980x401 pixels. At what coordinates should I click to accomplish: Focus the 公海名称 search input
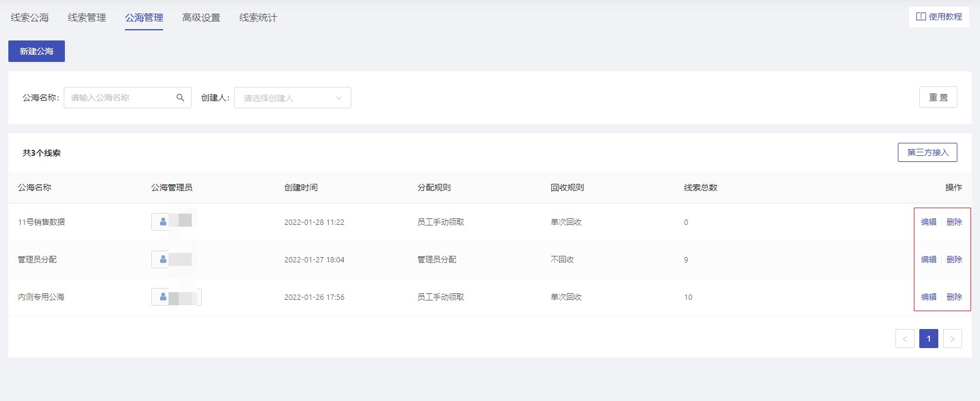127,98
